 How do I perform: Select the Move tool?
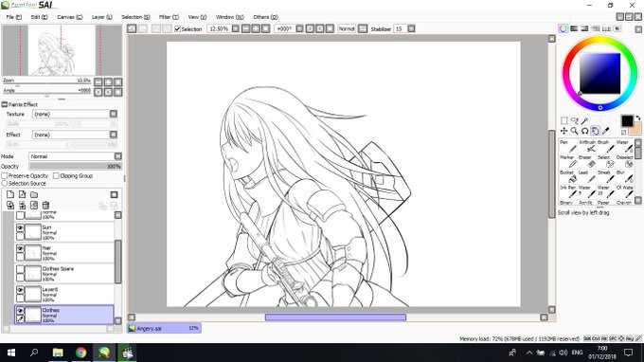(x=563, y=131)
